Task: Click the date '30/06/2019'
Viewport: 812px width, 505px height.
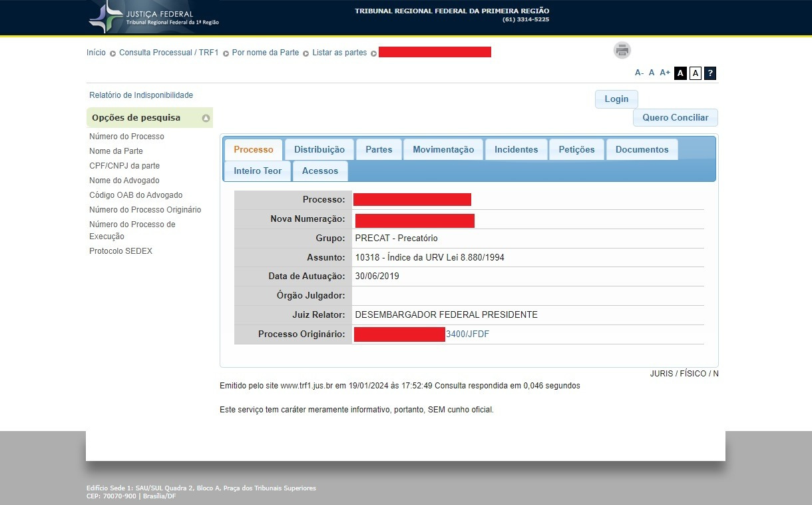Action: coord(377,276)
